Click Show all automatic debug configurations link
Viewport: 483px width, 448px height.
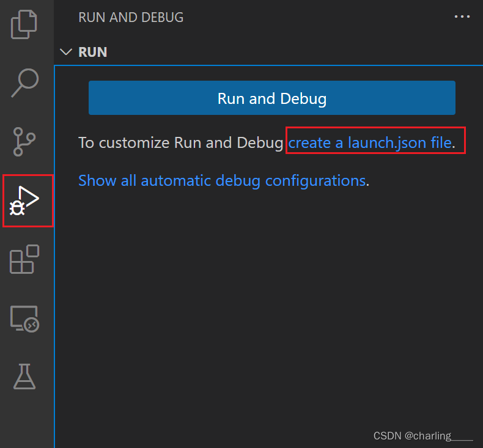tap(222, 181)
